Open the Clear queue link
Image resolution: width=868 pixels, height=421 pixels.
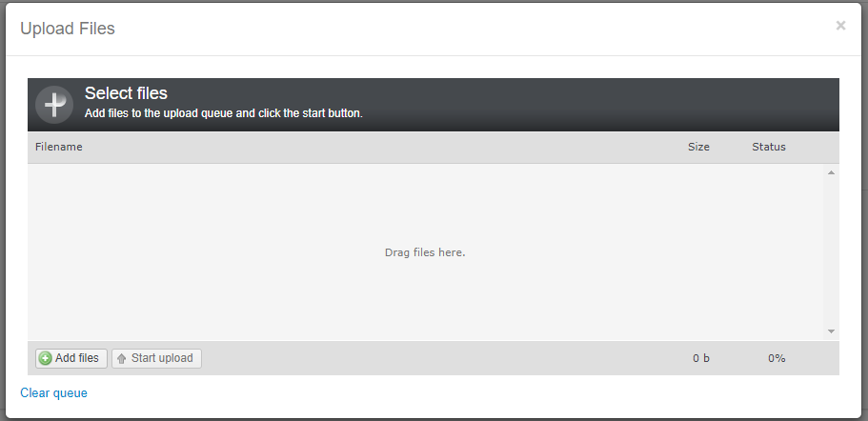[x=53, y=392]
